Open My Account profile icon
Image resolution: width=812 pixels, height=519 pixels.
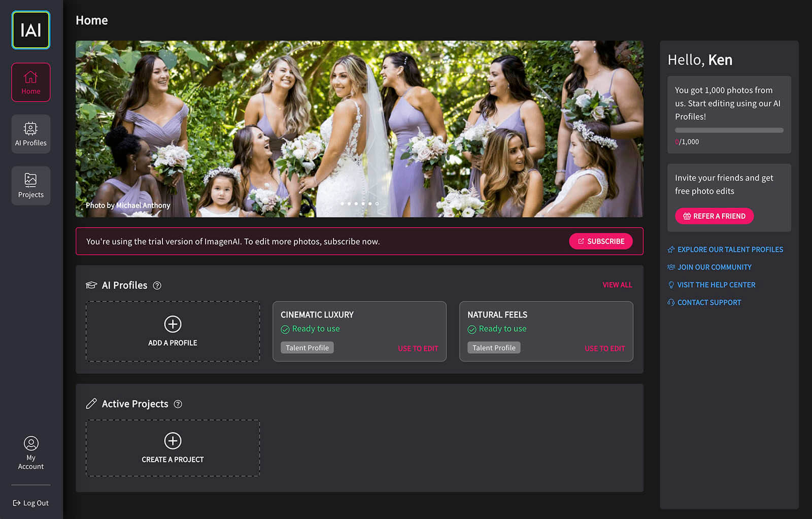pyautogui.click(x=31, y=444)
